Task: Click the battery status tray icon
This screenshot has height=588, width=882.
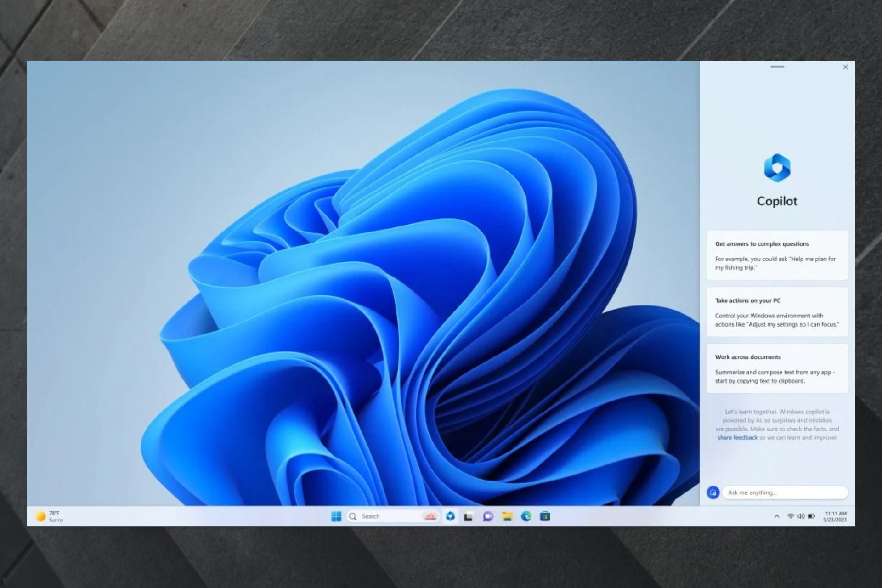Action: [x=812, y=516]
